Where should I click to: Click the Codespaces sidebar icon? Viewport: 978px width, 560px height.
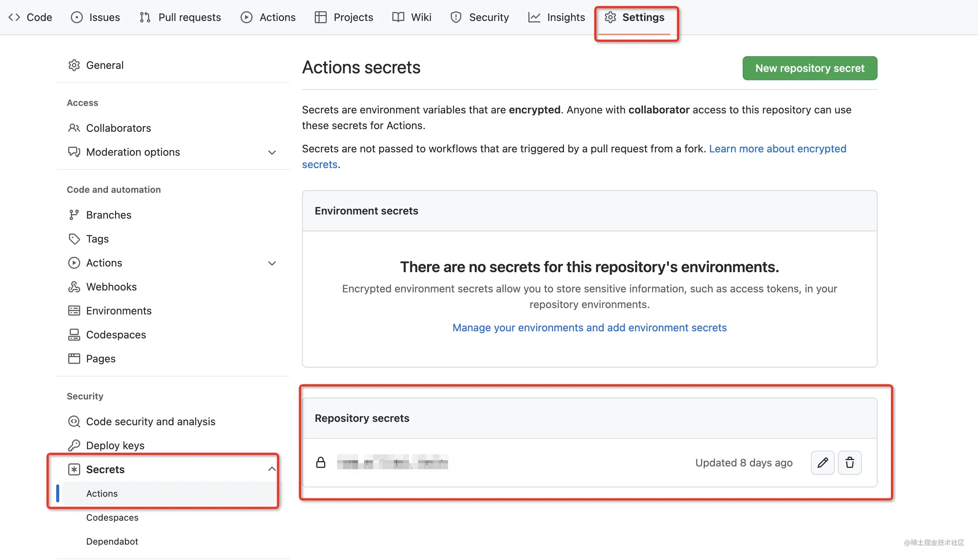(x=74, y=335)
